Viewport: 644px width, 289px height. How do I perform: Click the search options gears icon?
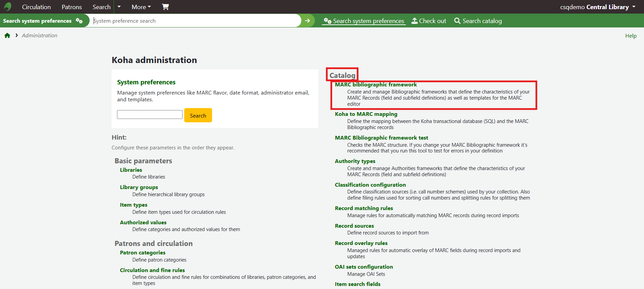(x=79, y=21)
